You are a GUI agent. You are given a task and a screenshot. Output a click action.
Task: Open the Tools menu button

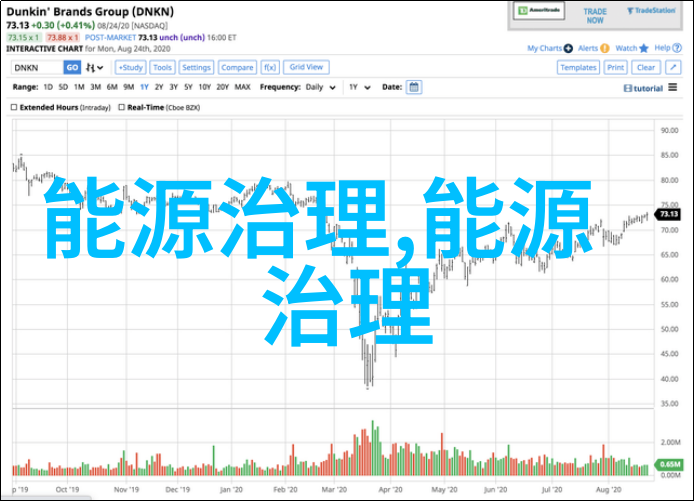162,67
